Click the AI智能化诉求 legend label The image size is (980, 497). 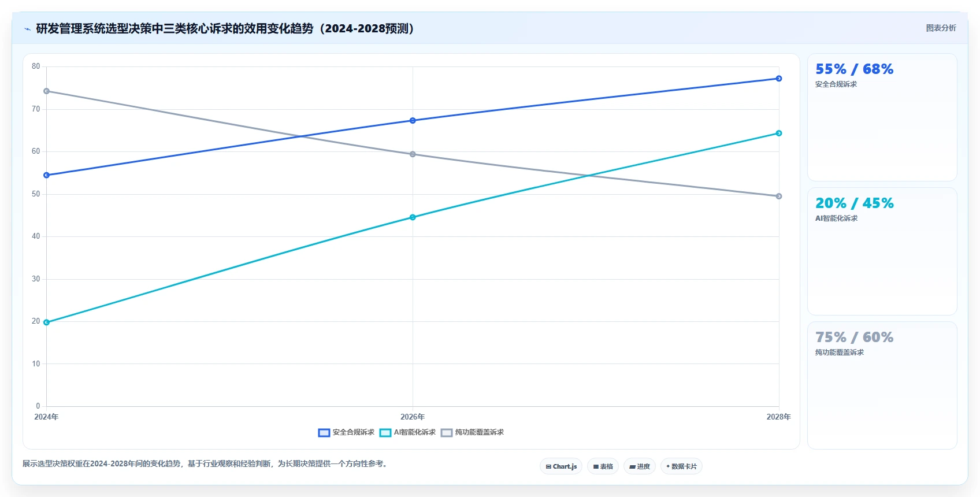[415, 432]
